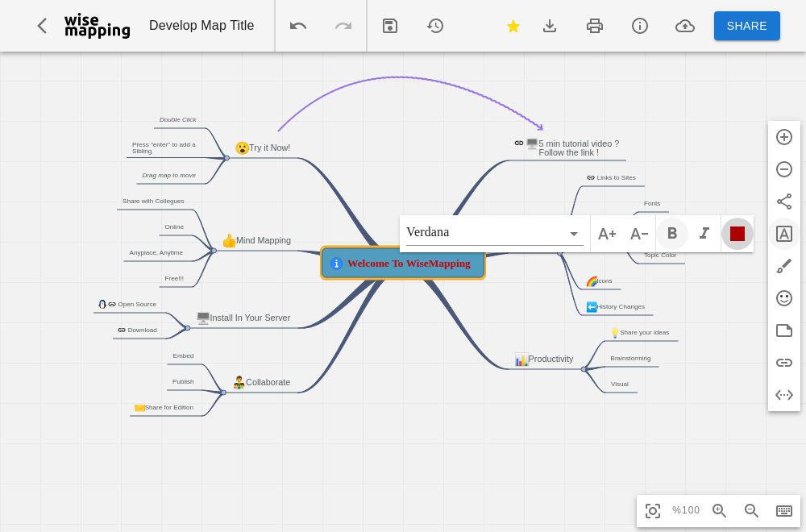806x532 pixels.
Task: Click the WiseMapping logo
Action: 98,26
